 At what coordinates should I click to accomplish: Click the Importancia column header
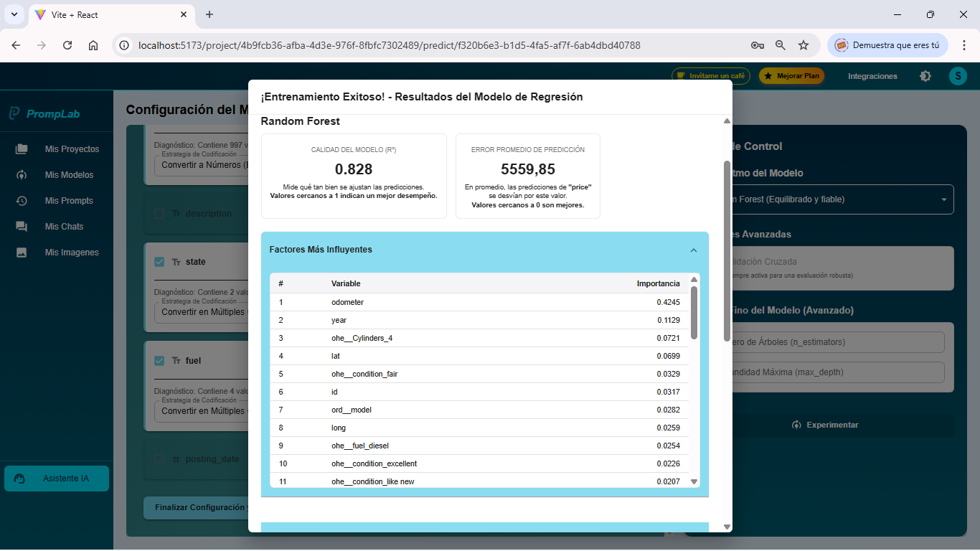coord(658,284)
